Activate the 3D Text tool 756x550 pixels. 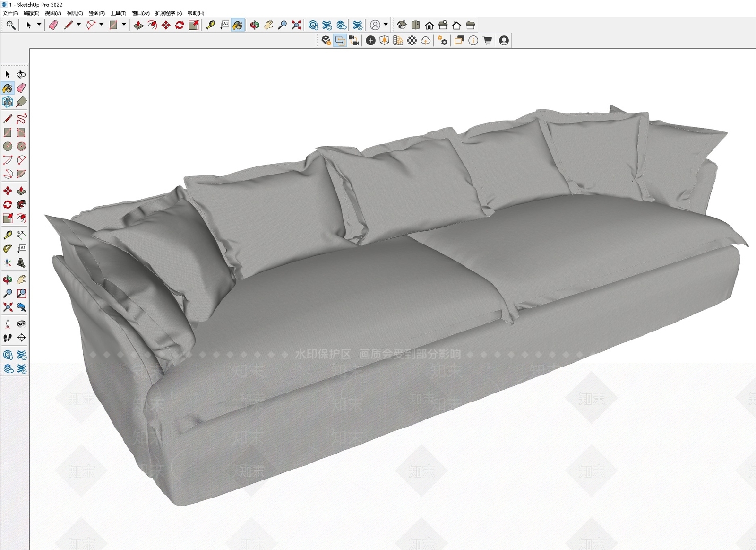(x=21, y=262)
